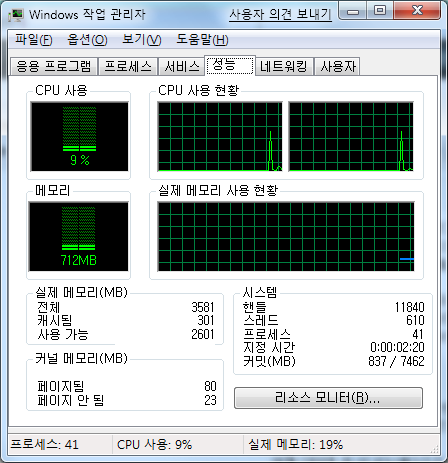Select the 성능 tab

pyautogui.click(x=230, y=65)
